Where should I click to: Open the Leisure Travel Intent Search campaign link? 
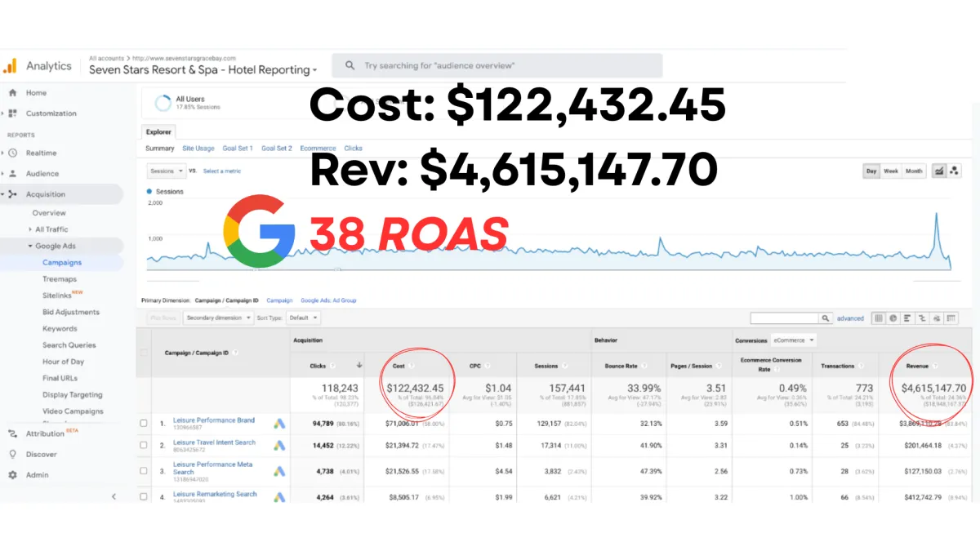[214, 442]
